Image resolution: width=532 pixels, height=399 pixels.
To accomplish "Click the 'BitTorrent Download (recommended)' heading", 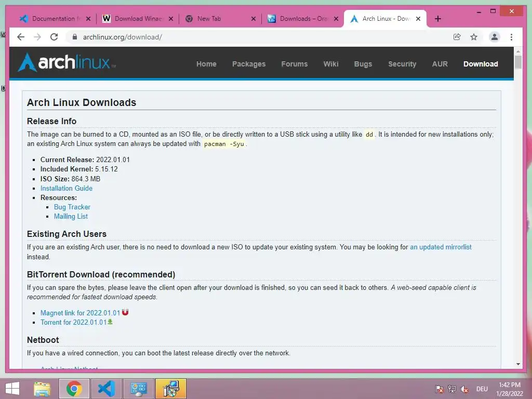I will 101,274.
